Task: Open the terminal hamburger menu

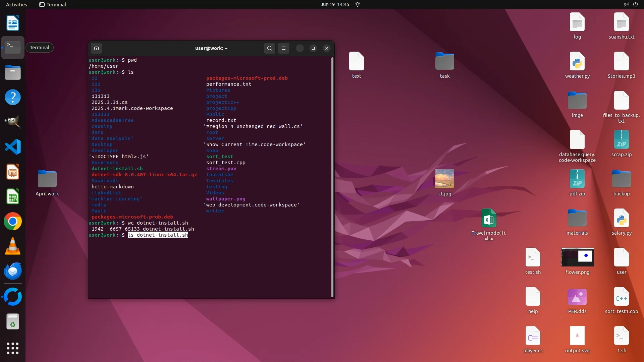Action: [284, 48]
